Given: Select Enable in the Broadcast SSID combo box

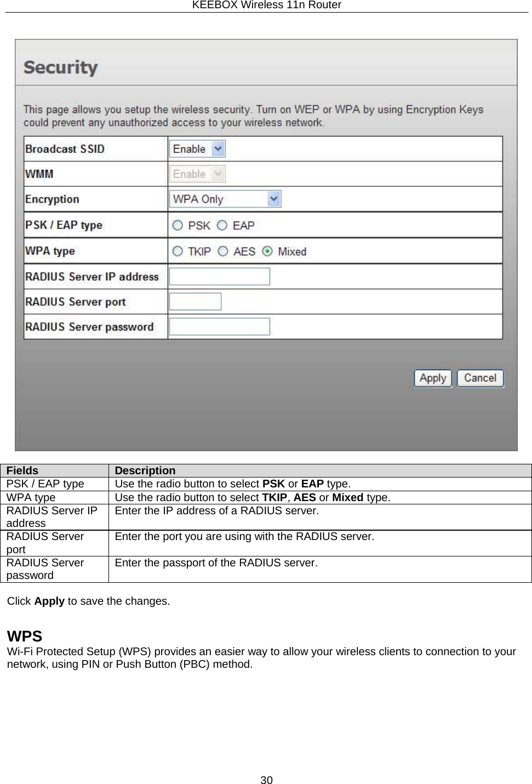Looking at the screenshot, I should click(x=191, y=148).
